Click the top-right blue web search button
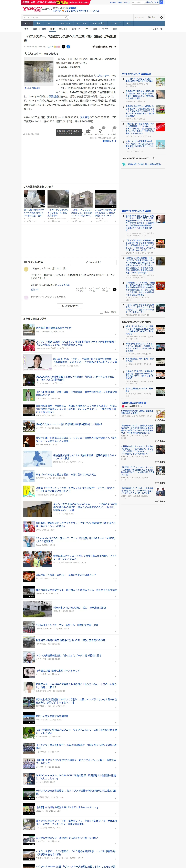Screen dimensions: 186x868 161,2
